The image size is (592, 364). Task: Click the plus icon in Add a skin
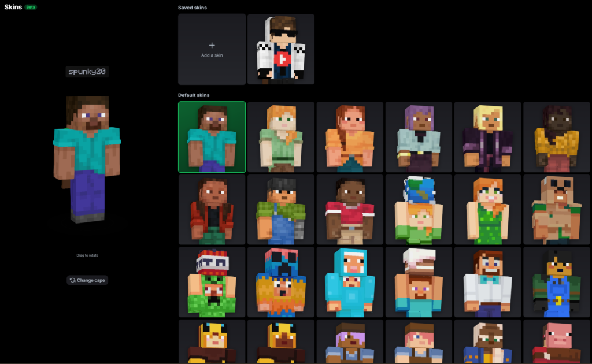(212, 45)
